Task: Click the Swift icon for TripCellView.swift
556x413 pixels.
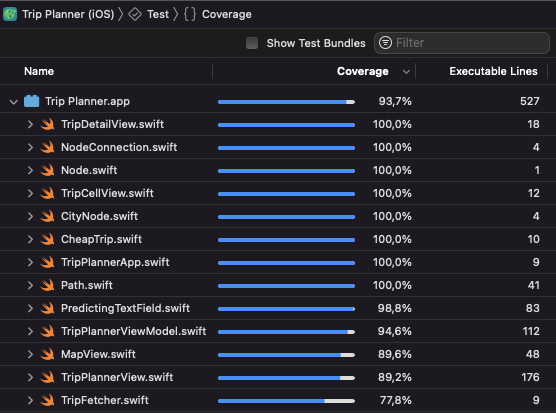Action: click(x=47, y=193)
